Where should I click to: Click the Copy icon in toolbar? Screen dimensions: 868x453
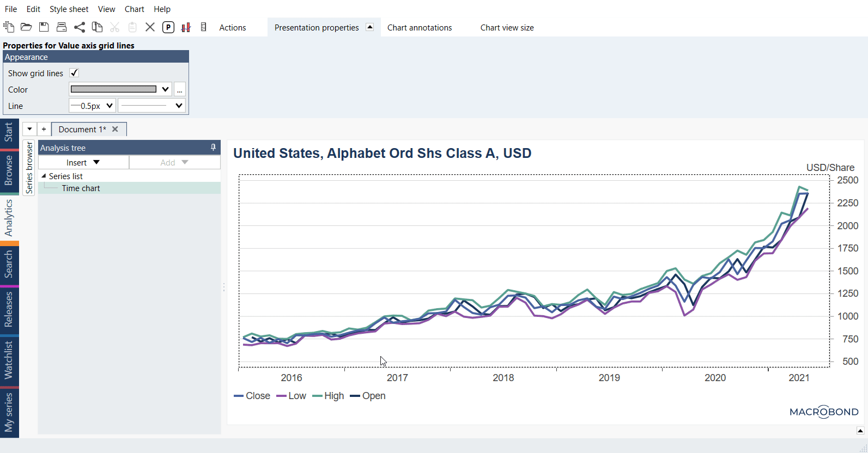tap(97, 27)
